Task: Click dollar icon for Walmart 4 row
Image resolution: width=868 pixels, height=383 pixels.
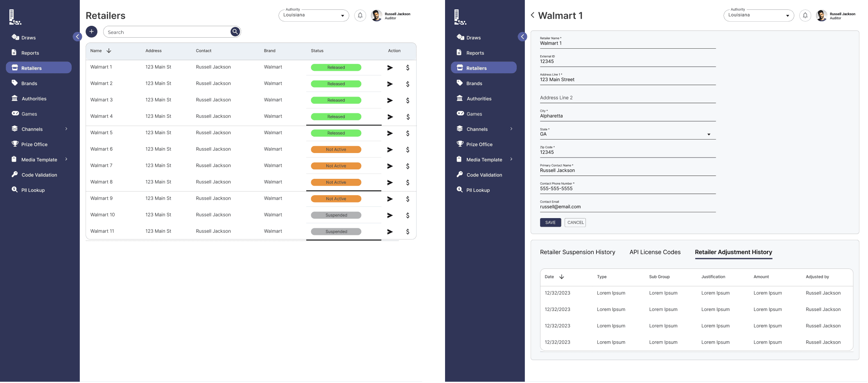Action: point(408,117)
